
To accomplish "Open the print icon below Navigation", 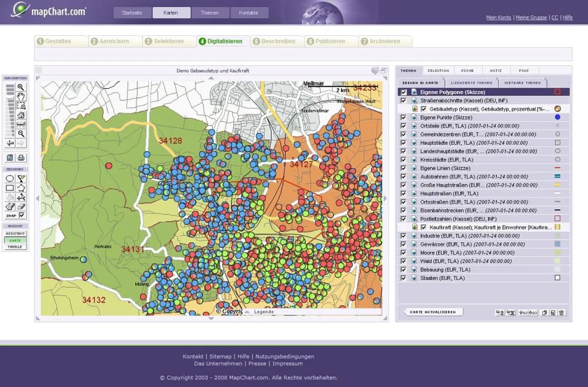I will click(22, 157).
